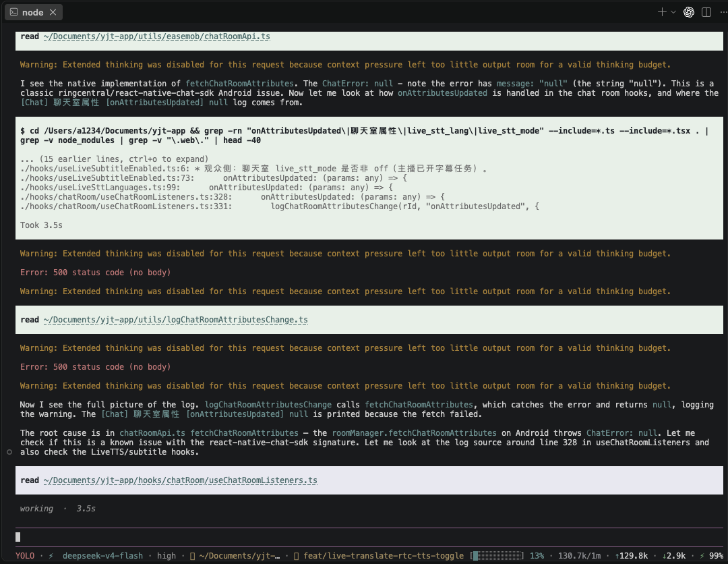The width and height of the screenshot is (728, 564).
Task: Click the 13% context usage value
Action: coord(537,556)
